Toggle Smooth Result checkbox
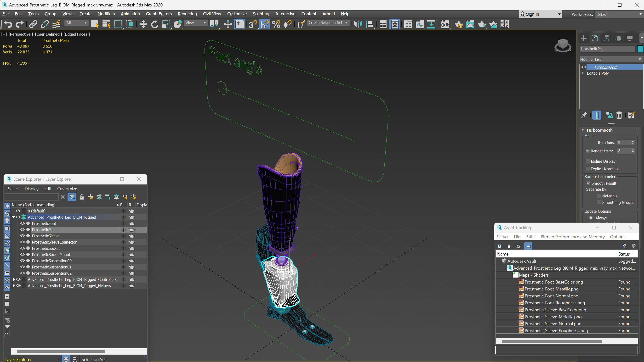Image resolution: width=644 pixels, height=362 pixels. pyautogui.click(x=588, y=183)
